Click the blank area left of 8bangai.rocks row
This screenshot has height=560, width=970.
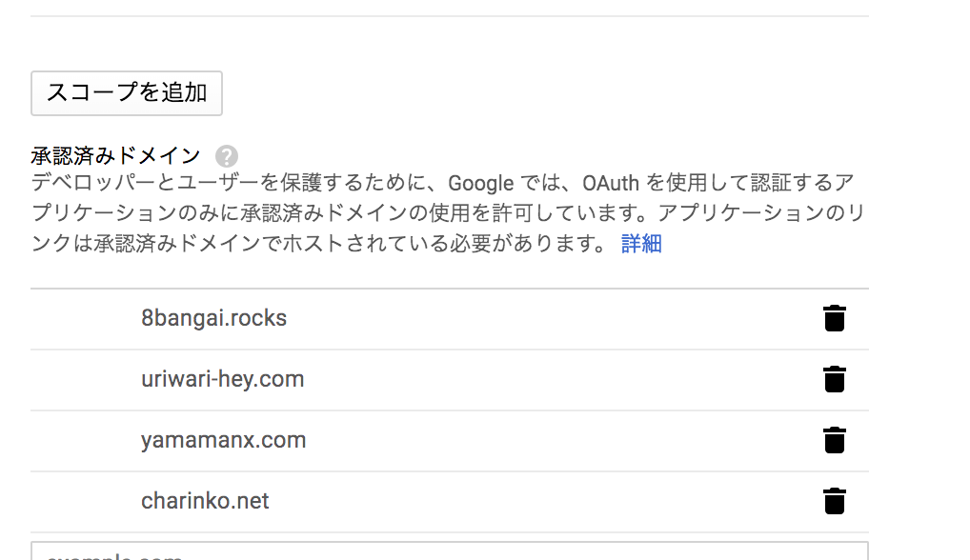tap(86, 318)
